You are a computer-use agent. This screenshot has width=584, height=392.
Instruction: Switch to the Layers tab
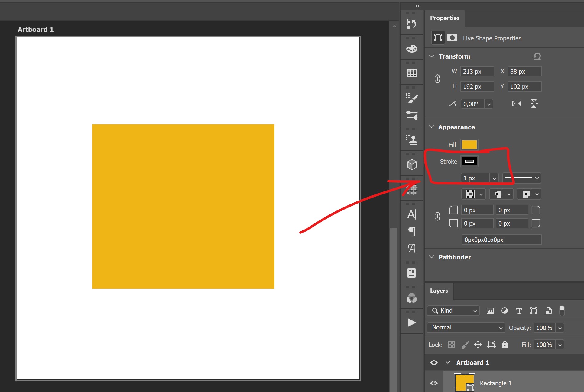(439, 291)
